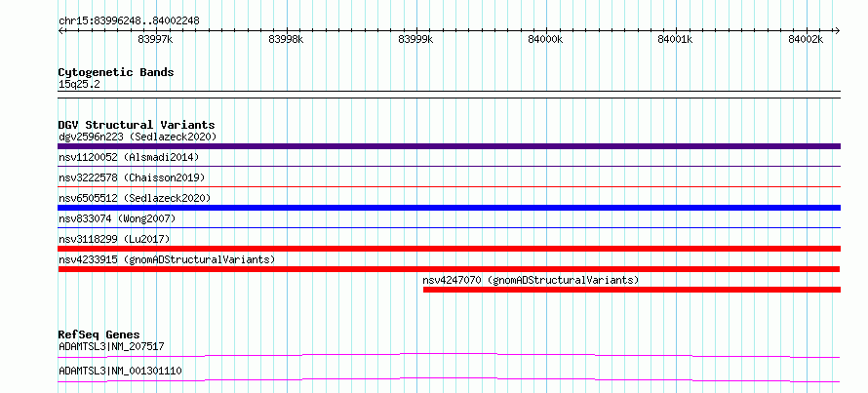
Task: Click the 84001k ruler tick label
Action: tap(675, 40)
